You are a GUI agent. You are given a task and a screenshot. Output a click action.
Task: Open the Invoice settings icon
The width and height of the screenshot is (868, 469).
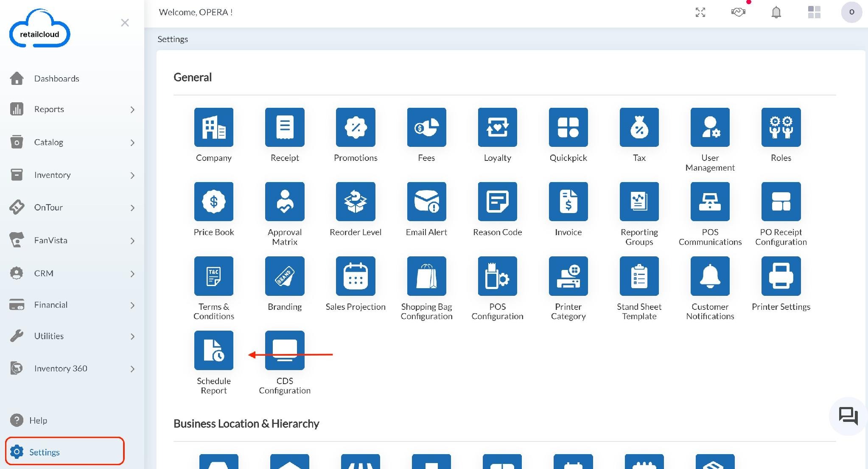568,202
